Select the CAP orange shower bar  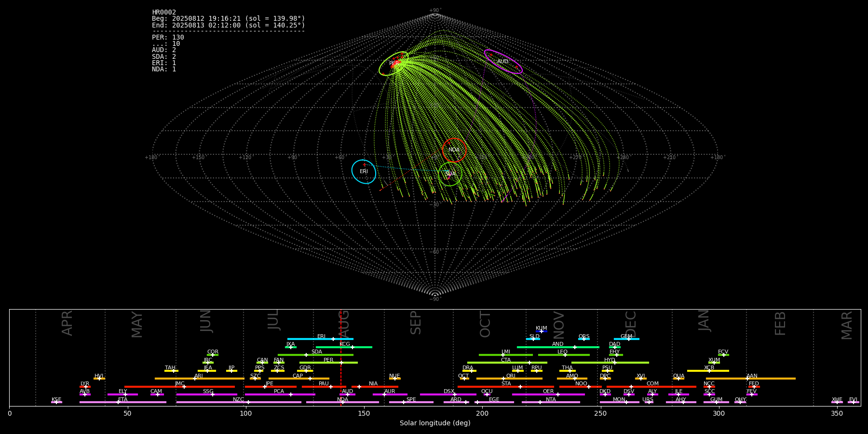tap(299, 379)
